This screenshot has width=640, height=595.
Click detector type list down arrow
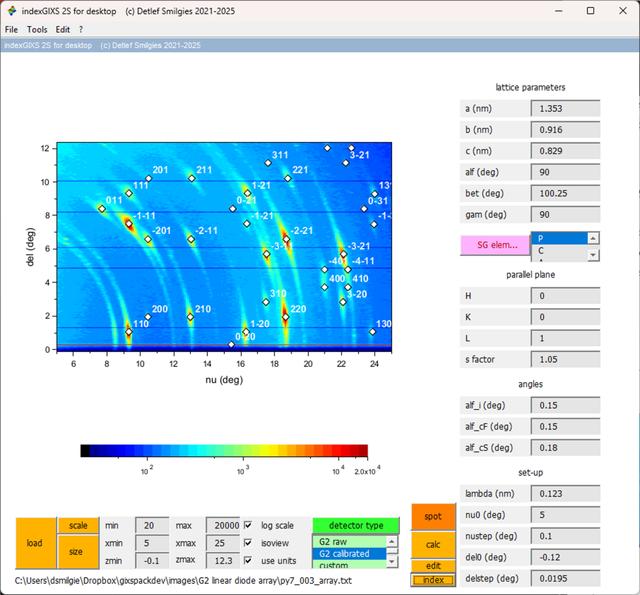pos(392,562)
